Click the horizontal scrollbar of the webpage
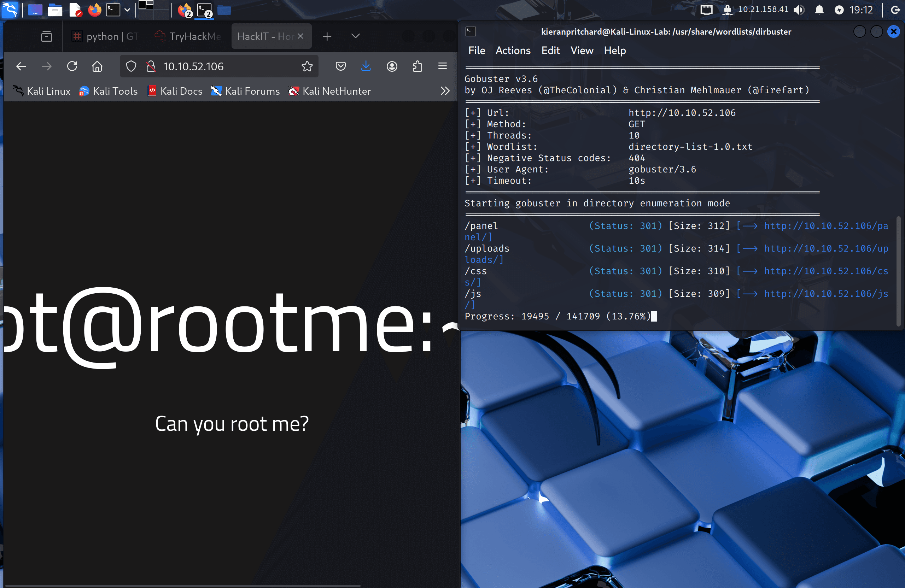 tap(182, 585)
